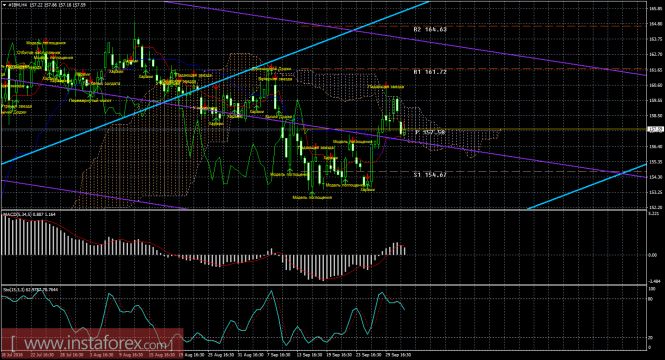665x360 pixels.
Task: Click the 7 Sep 16:30 date on time axis
Action: click(279, 354)
